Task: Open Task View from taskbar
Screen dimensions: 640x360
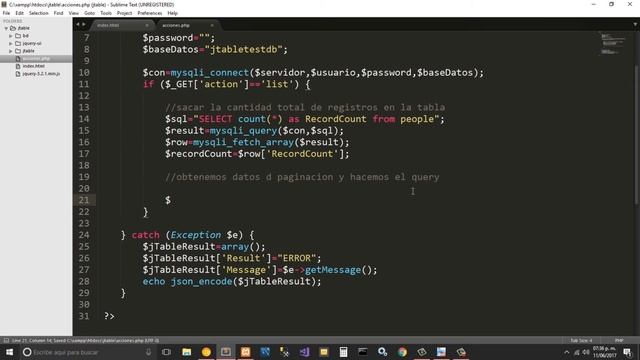Action: point(166,352)
